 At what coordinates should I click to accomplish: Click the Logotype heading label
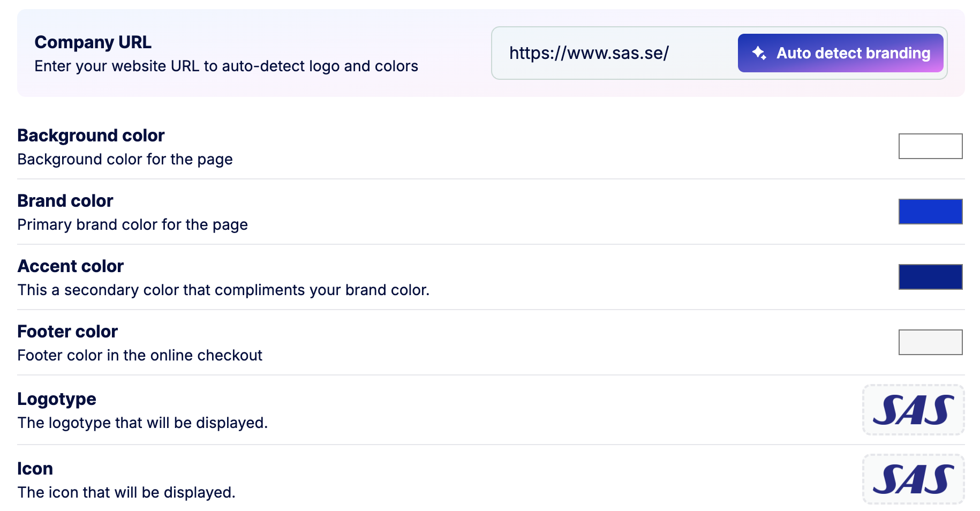[56, 399]
